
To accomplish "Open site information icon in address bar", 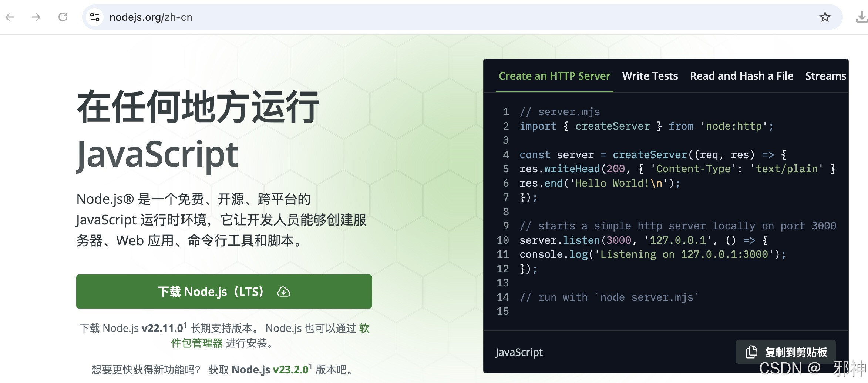I will coord(95,17).
